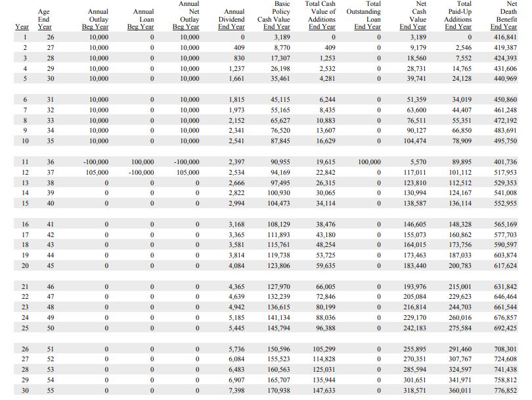This screenshot has width=532, height=400.
Task: Select total cash value of additions 72,846
Action: [x=326, y=297]
